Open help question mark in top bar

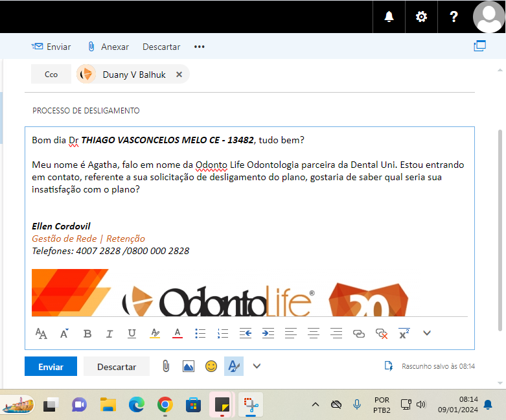454,16
